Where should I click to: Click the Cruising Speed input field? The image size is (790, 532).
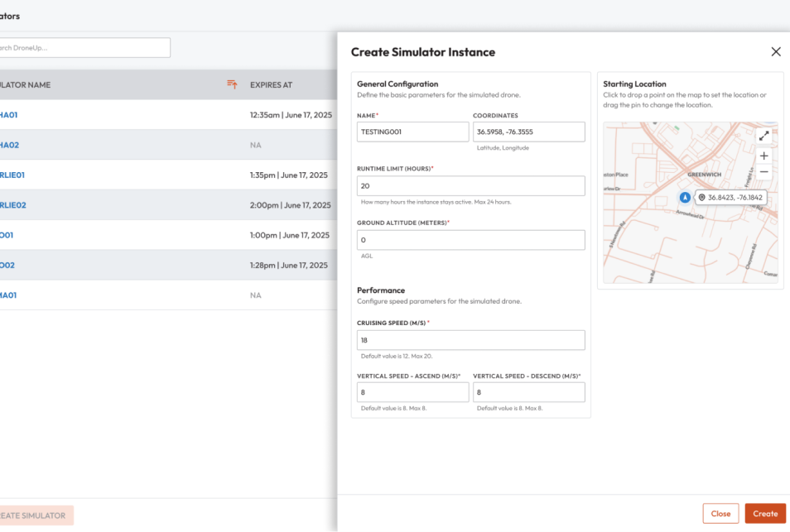click(x=470, y=340)
